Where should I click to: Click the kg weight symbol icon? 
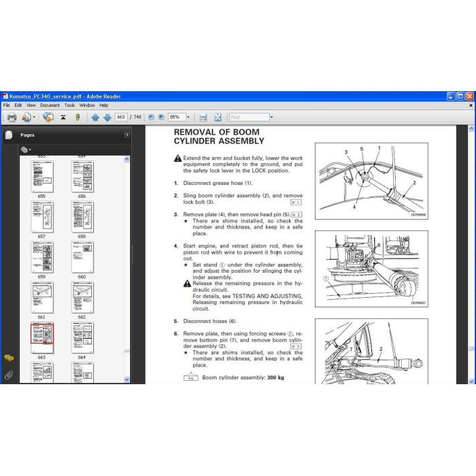pyautogui.click(x=190, y=377)
